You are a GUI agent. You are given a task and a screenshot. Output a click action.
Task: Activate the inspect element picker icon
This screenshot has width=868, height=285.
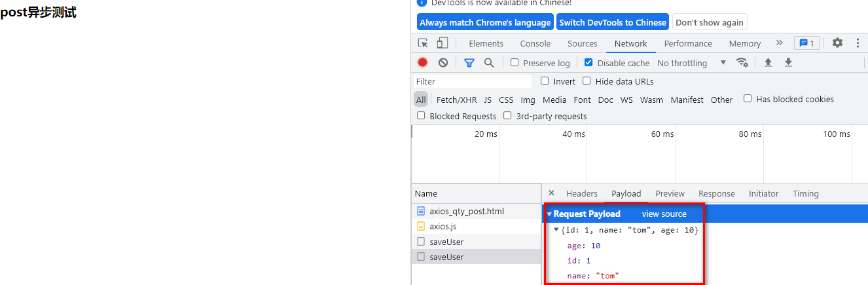coord(424,43)
